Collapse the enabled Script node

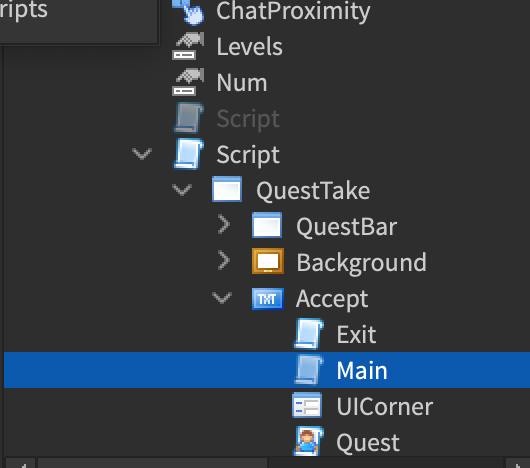[x=142, y=154]
